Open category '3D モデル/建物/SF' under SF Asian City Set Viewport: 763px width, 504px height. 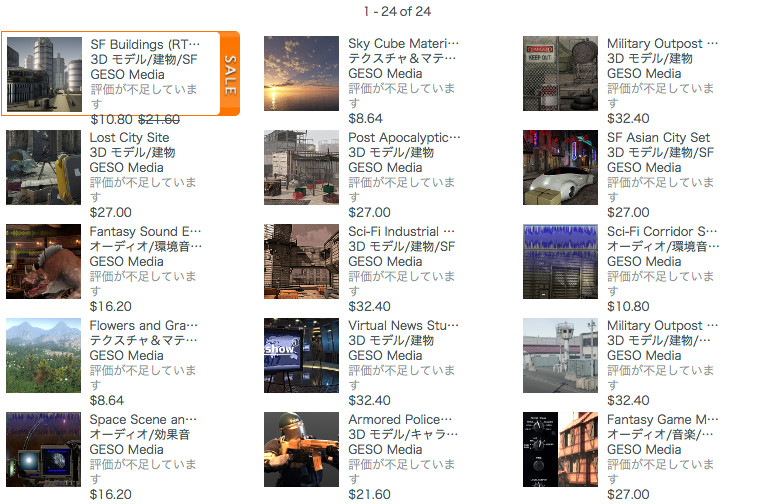point(660,152)
